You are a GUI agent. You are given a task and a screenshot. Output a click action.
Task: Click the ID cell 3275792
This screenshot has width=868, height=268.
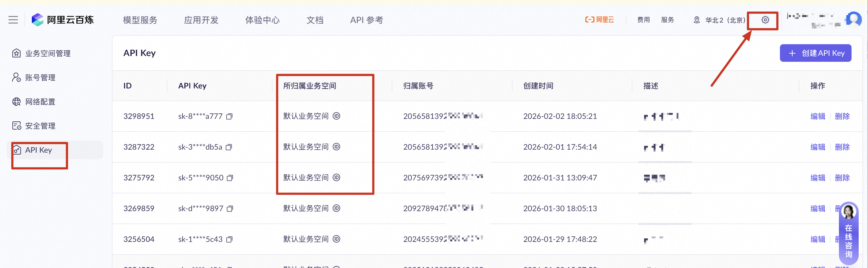coord(139,178)
